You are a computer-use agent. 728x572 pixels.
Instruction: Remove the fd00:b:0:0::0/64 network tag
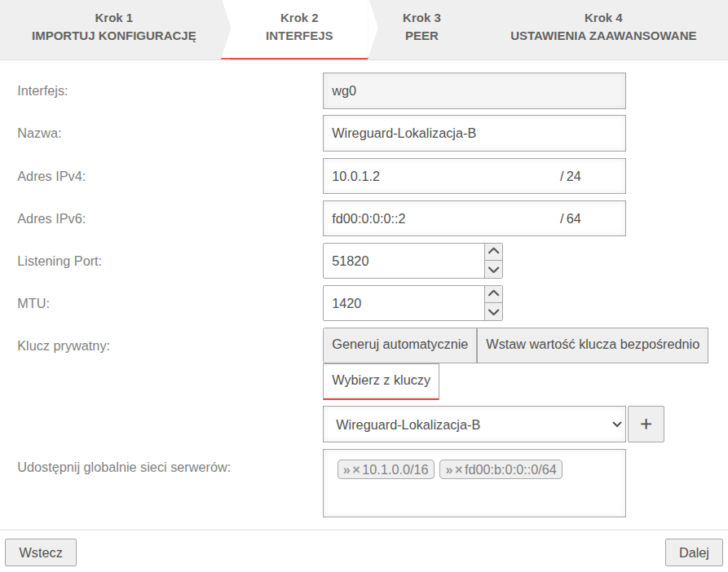pos(459,470)
